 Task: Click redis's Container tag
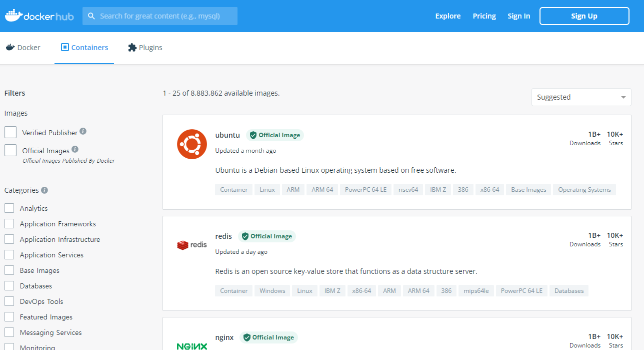[x=234, y=291]
